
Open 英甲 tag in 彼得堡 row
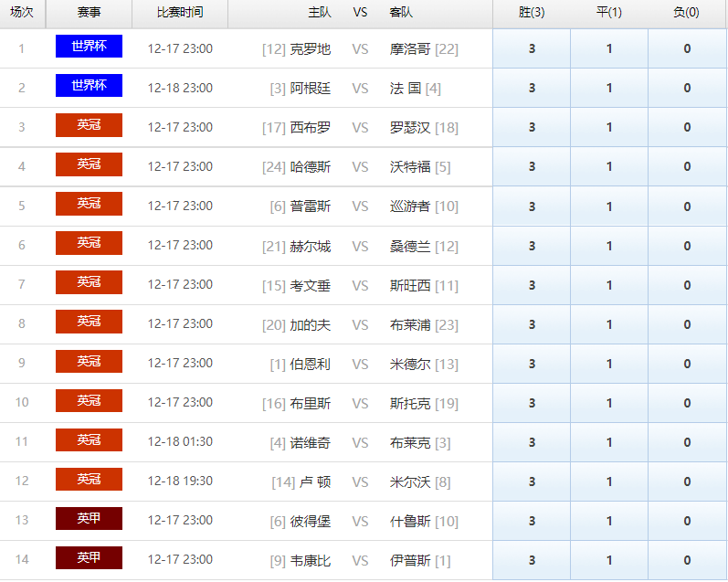click(89, 518)
